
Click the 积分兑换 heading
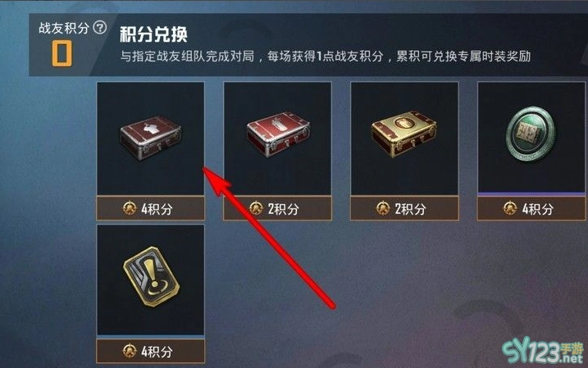click(153, 34)
